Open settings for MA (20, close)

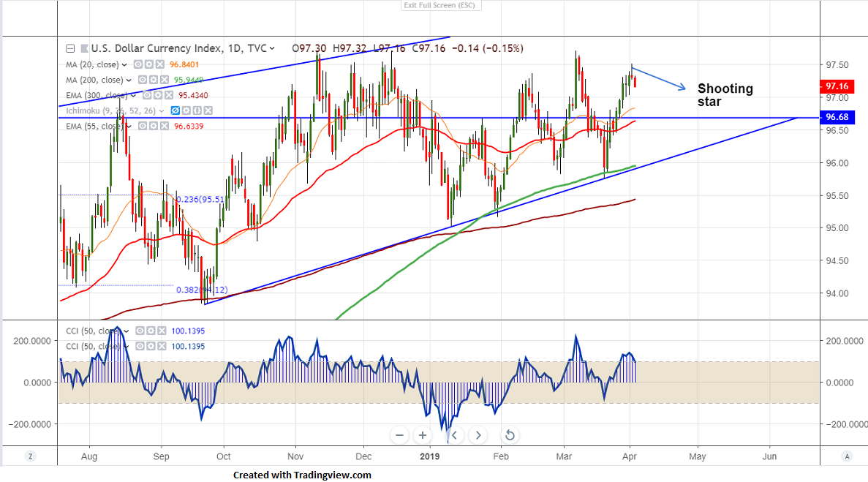pos(149,65)
